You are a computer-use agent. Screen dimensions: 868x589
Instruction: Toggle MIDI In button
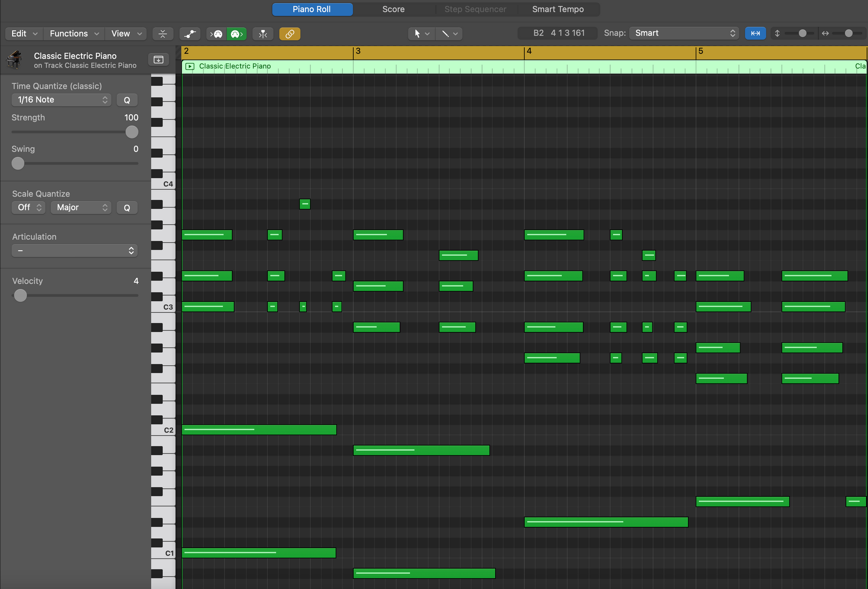tap(216, 34)
